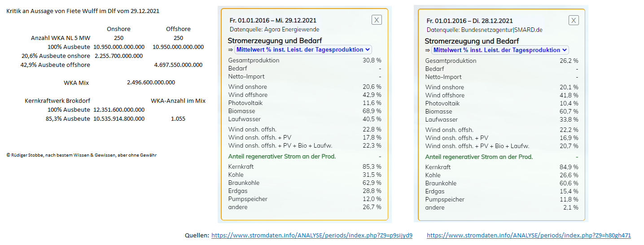This screenshot has height=245, width=644.
Task: Expand the Mittelwert dropdown in the SMARD.de panel
Action: tap(499, 50)
